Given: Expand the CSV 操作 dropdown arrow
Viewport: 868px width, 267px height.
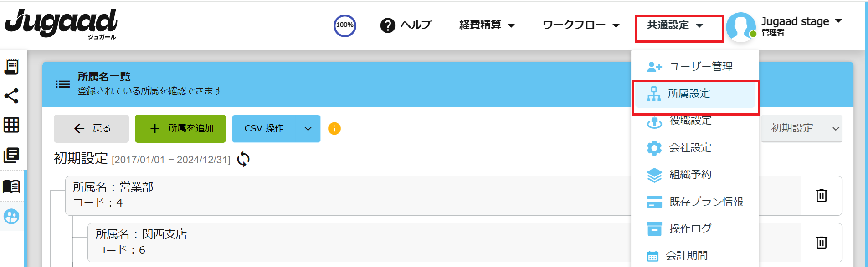Looking at the screenshot, I should click(308, 129).
